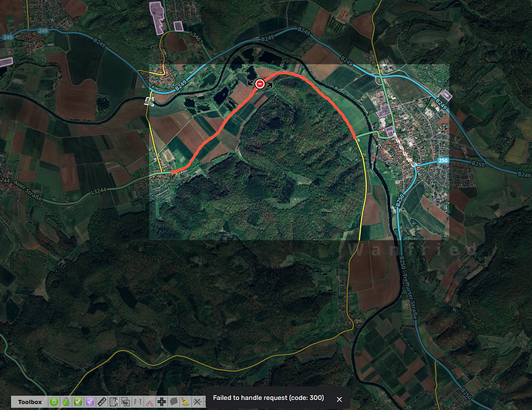Click the overlapping squares copy icon
532x410 pixels.
[x=126, y=402]
